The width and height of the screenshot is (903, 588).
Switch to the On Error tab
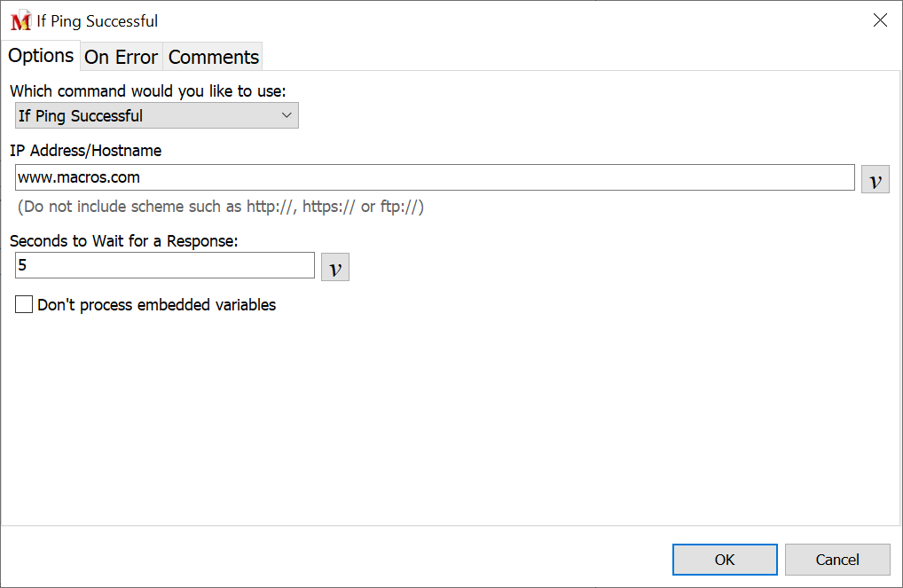pyautogui.click(x=121, y=57)
